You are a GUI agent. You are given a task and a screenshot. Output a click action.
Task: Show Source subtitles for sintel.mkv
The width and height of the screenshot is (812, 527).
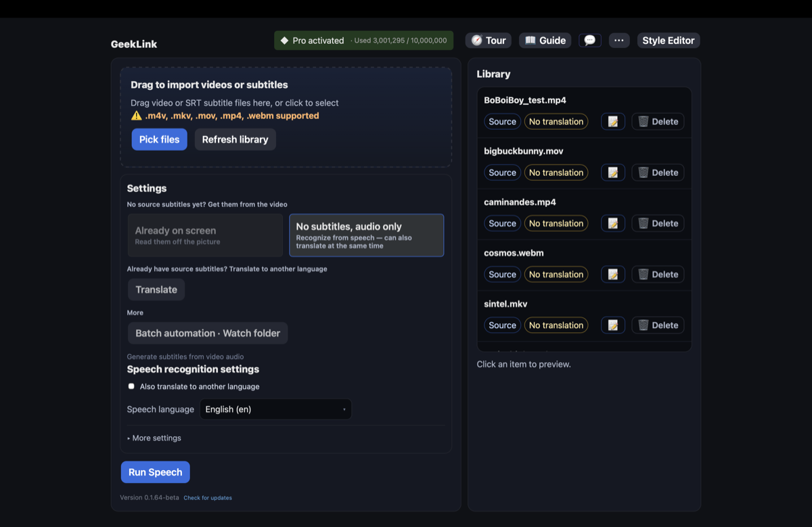[502, 325]
